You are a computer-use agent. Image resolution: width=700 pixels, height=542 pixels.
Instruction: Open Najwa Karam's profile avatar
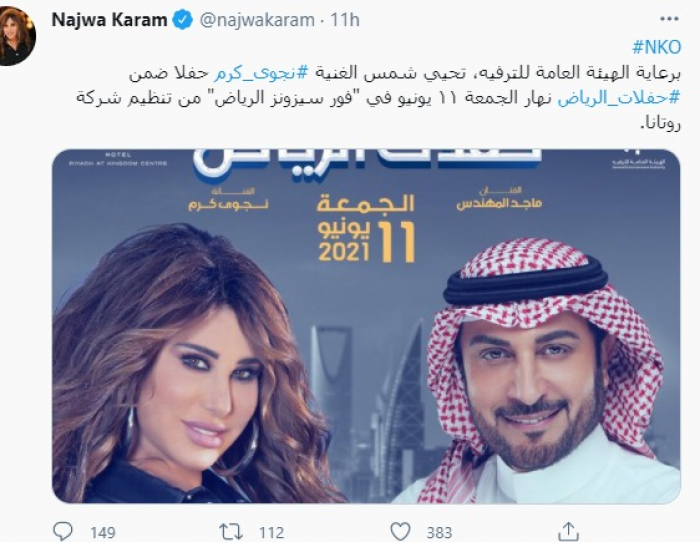pyautogui.click(x=17, y=36)
